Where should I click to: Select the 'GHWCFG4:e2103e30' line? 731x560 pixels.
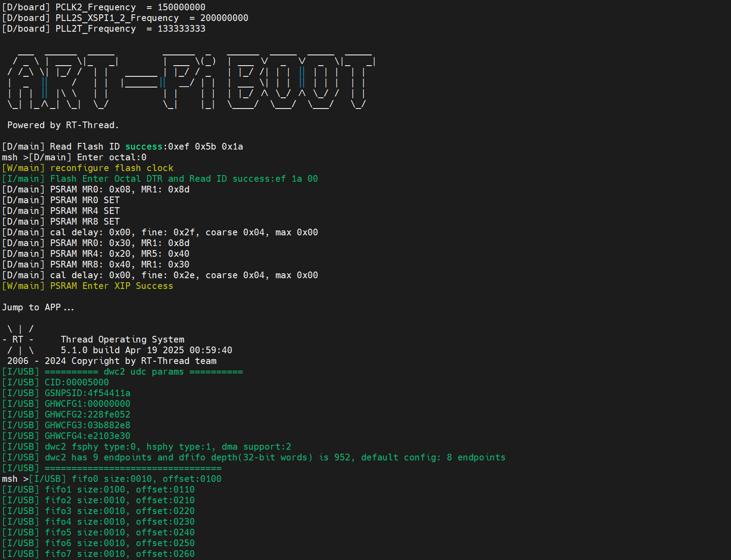(66, 436)
